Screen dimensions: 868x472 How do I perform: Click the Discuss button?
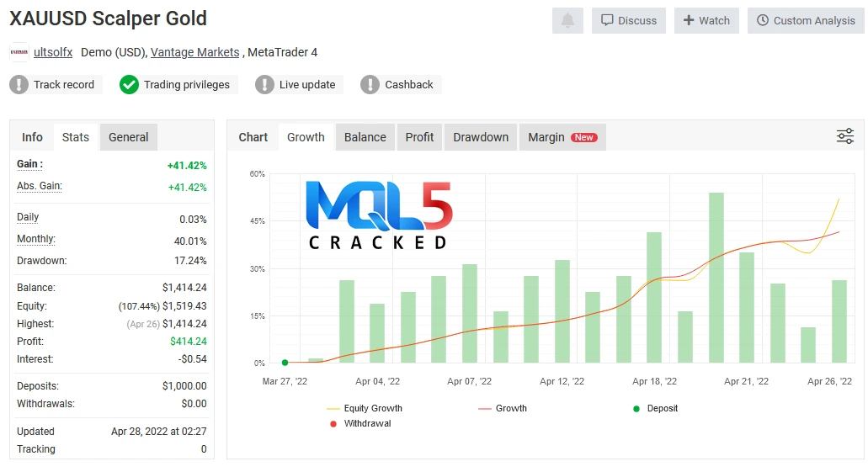[629, 20]
